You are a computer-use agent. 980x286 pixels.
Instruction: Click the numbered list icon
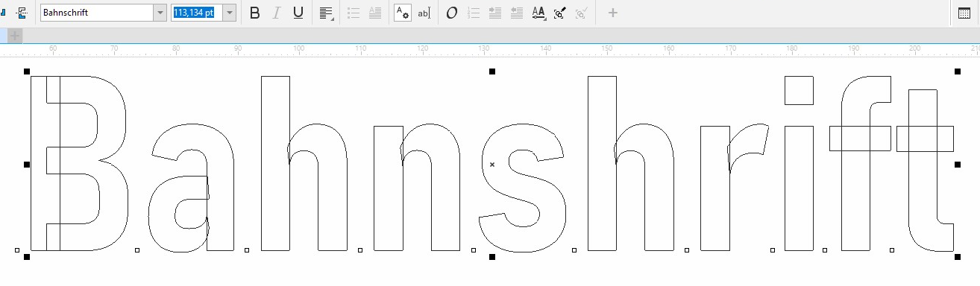pyautogui.click(x=473, y=13)
